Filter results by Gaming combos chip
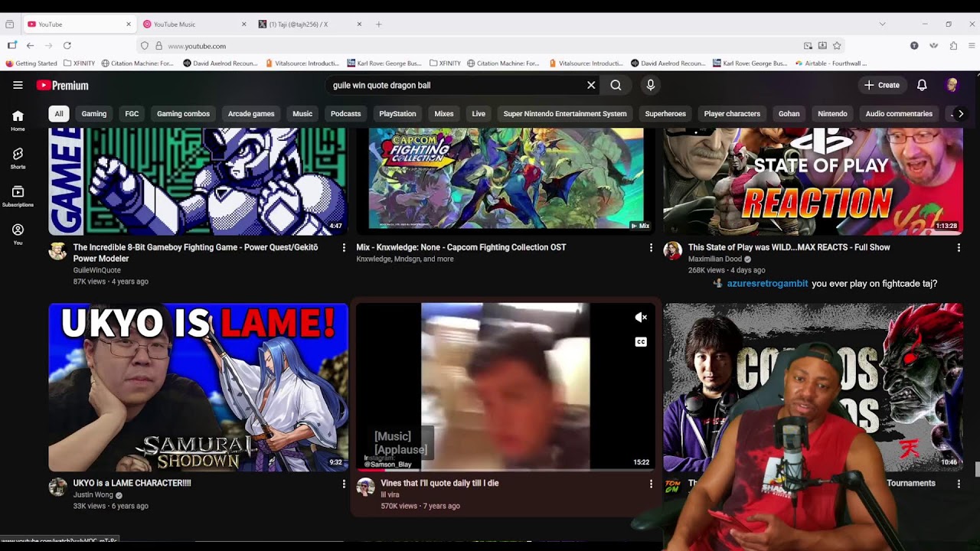The image size is (980, 551). [x=183, y=114]
